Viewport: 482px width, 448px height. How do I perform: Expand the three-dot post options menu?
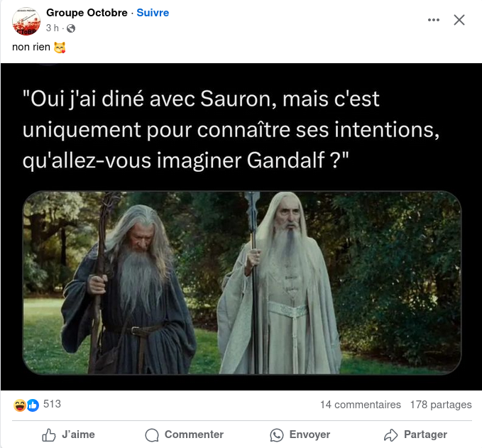coord(434,20)
